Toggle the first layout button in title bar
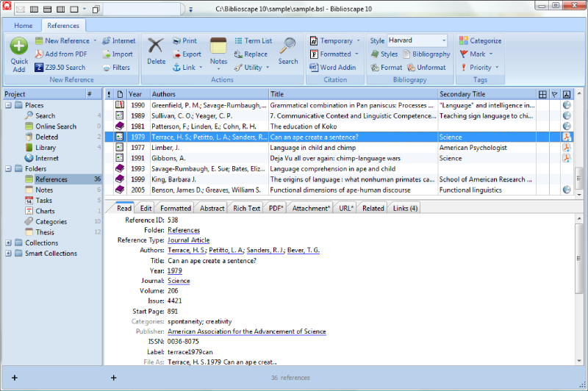The height and width of the screenshot is (391, 588). tap(34, 9)
